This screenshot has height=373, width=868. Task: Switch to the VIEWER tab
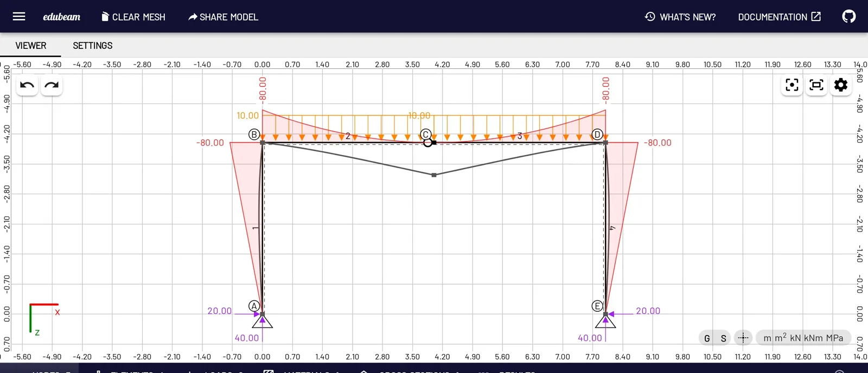point(31,46)
